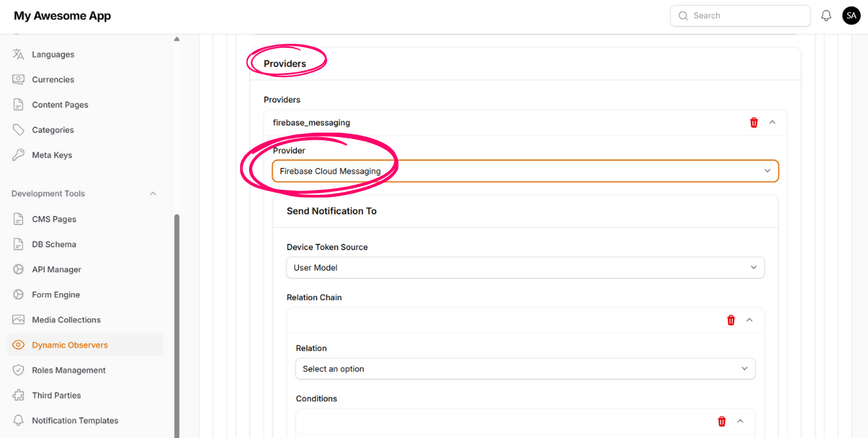The image size is (868, 438).
Task: Delete the firebase_messaging provider with trash icon
Action: point(754,123)
